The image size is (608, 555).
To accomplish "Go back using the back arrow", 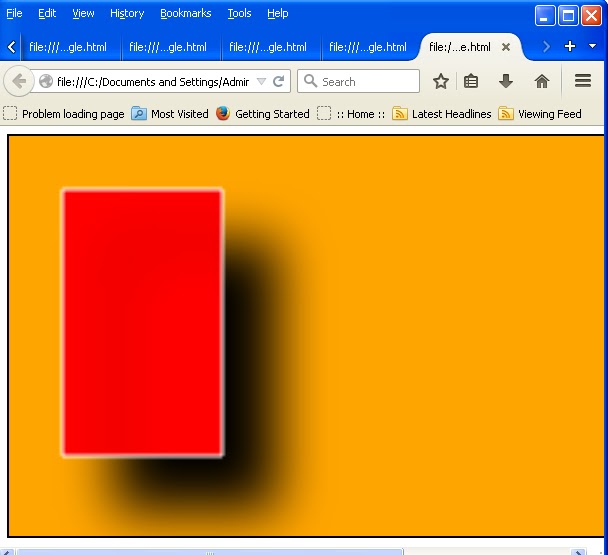I will click(x=18, y=81).
